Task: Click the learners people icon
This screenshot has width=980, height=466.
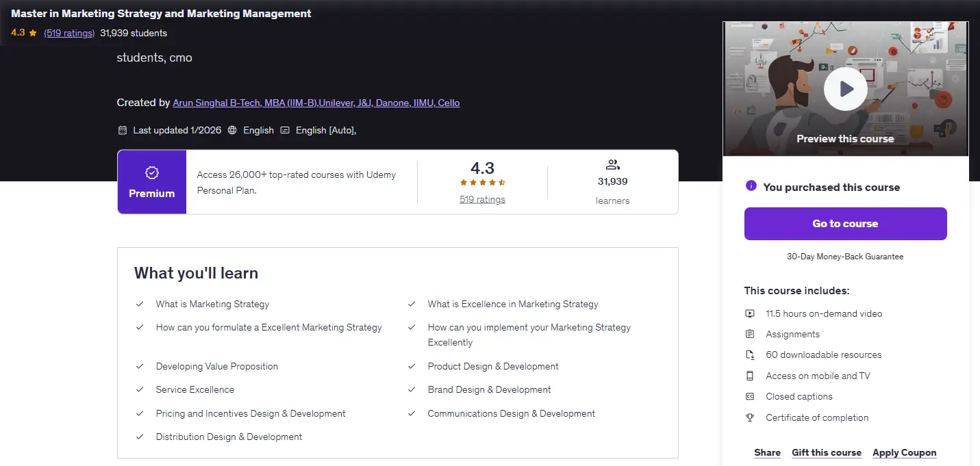Action: point(613,164)
